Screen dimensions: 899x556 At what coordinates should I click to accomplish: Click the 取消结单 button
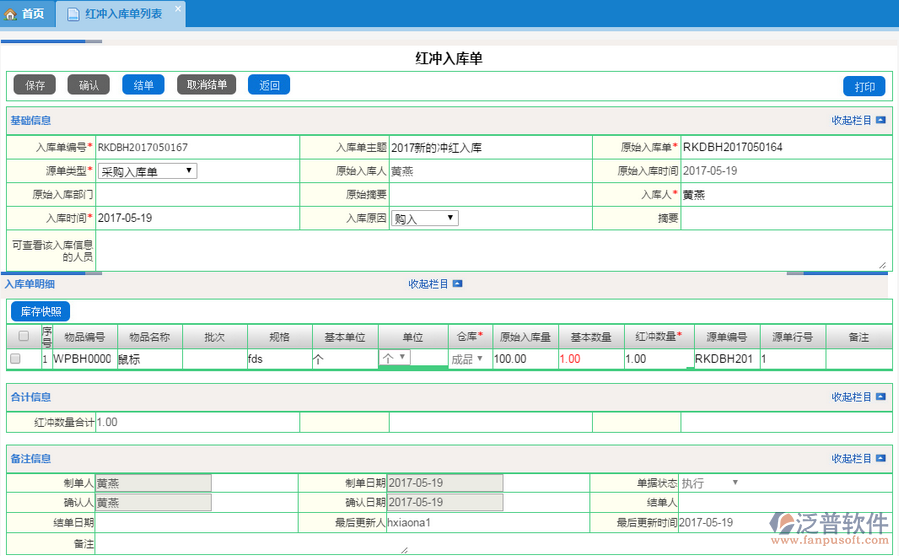pos(206,85)
